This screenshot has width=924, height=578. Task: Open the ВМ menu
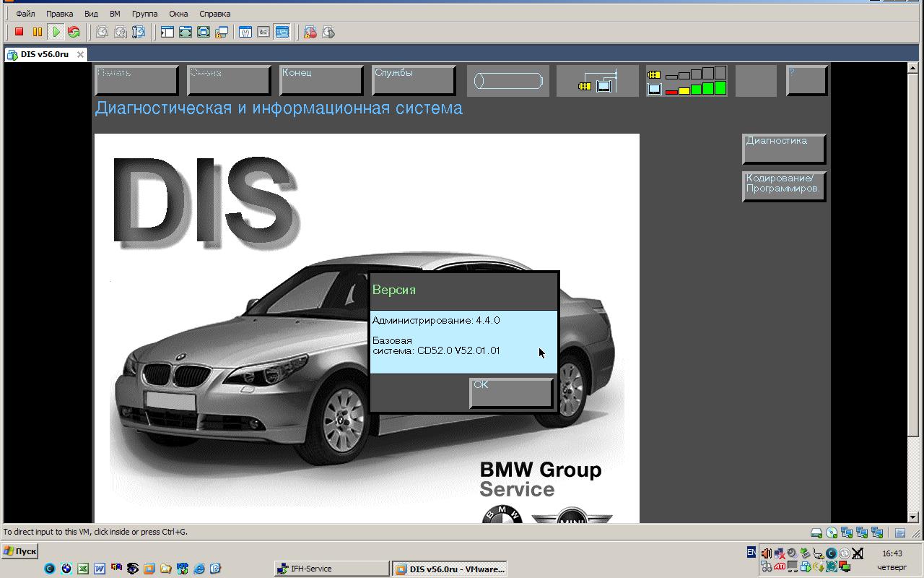[x=115, y=14]
